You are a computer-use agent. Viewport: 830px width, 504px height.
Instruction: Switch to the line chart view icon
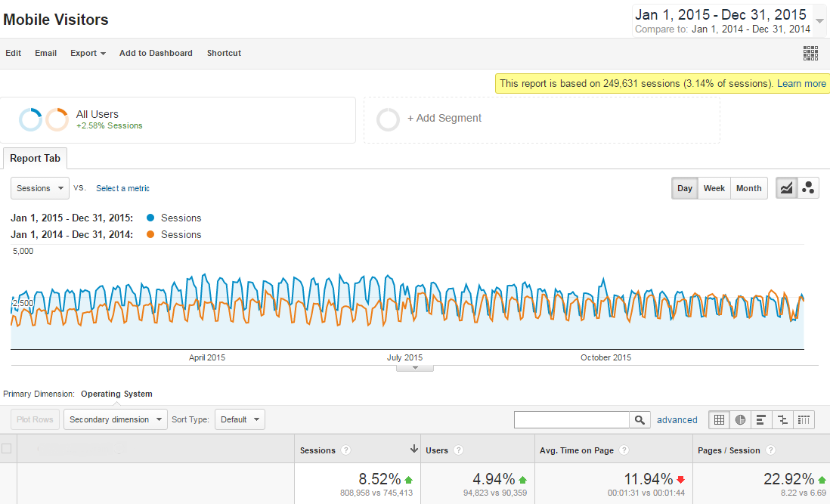pyautogui.click(x=787, y=188)
